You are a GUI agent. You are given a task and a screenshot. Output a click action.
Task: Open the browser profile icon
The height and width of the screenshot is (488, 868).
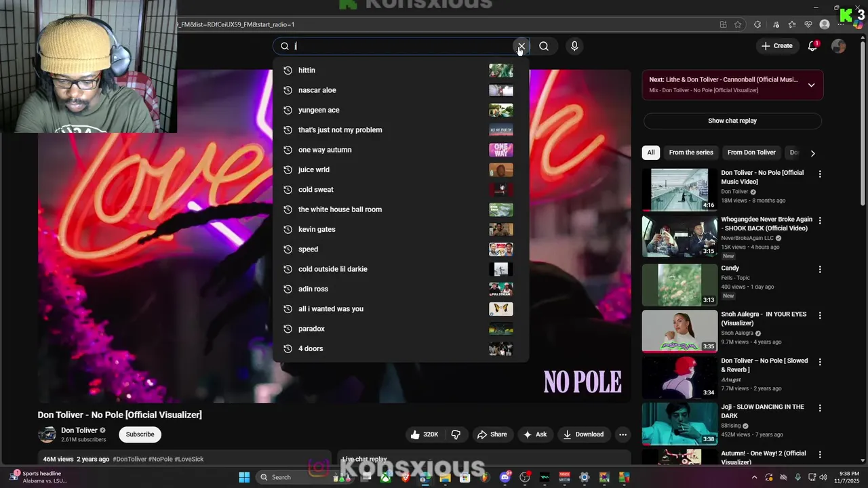825,24
